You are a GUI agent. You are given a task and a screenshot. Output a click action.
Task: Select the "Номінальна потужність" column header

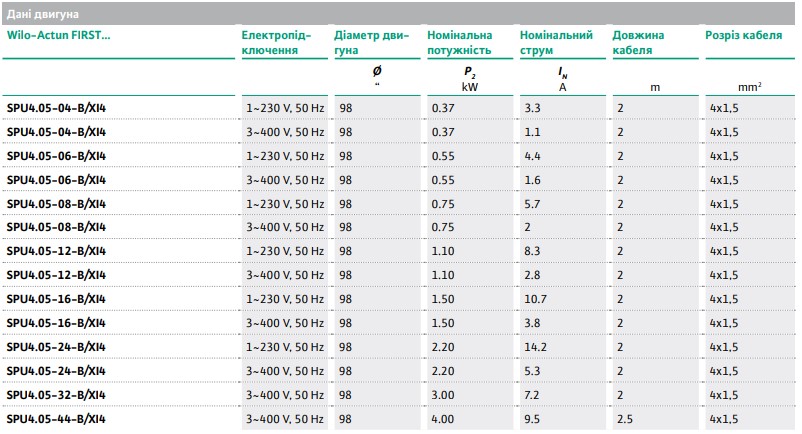click(x=459, y=41)
